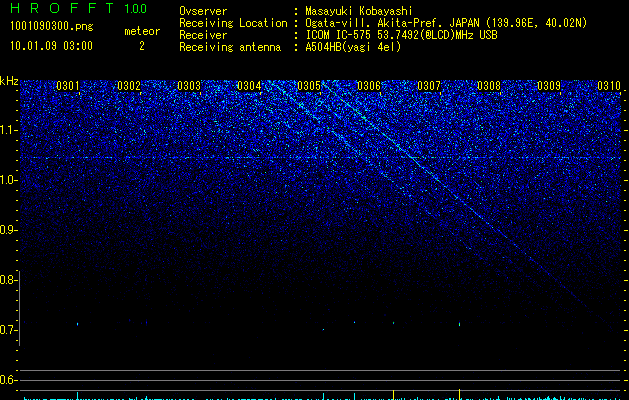Click the Receiving antenna field label
Screen dimensions: 629x400
(x=230, y=47)
